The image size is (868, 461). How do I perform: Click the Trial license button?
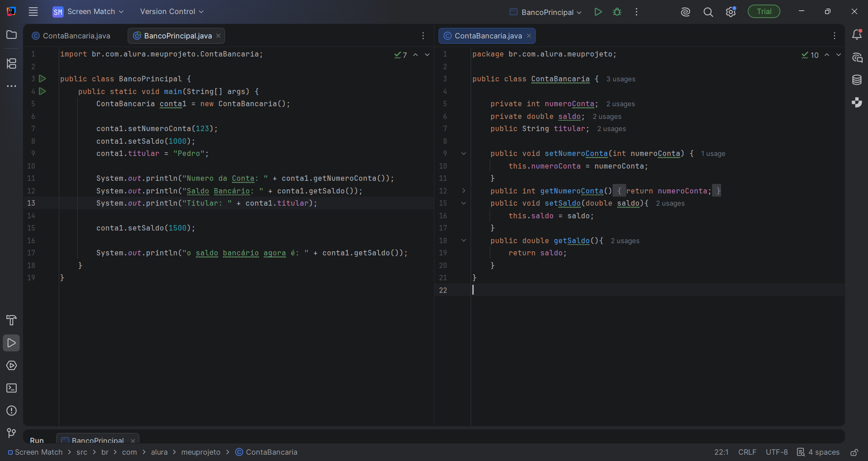[764, 12]
